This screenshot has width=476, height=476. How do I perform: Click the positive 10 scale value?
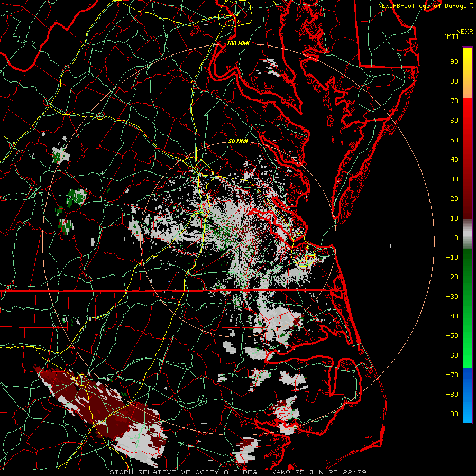[454, 218]
